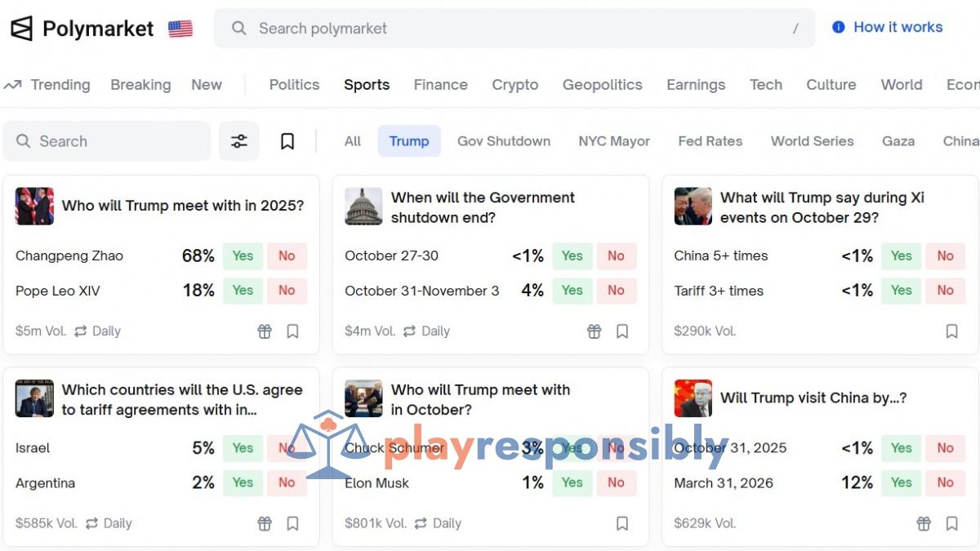Switch to the Crypto category tab
This screenshot has height=551, width=980.
click(515, 85)
